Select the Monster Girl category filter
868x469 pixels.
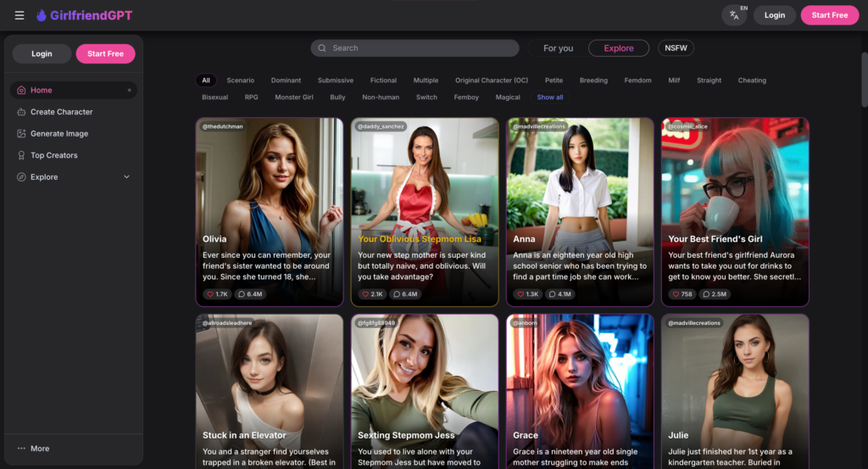[x=294, y=97]
